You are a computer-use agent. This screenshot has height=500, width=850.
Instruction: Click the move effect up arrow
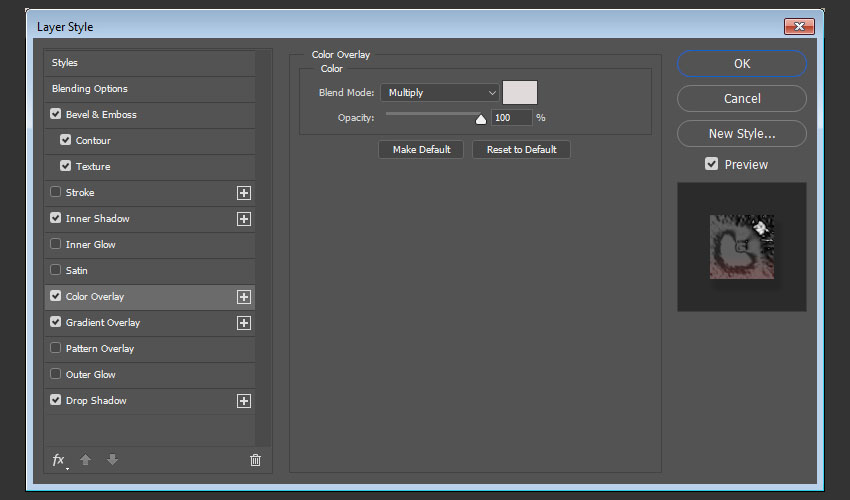tap(86, 460)
